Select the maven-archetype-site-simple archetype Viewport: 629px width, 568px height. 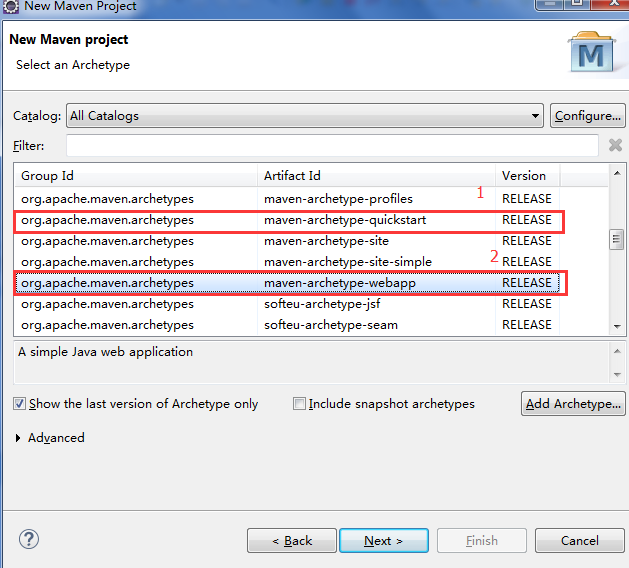point(287,262)
